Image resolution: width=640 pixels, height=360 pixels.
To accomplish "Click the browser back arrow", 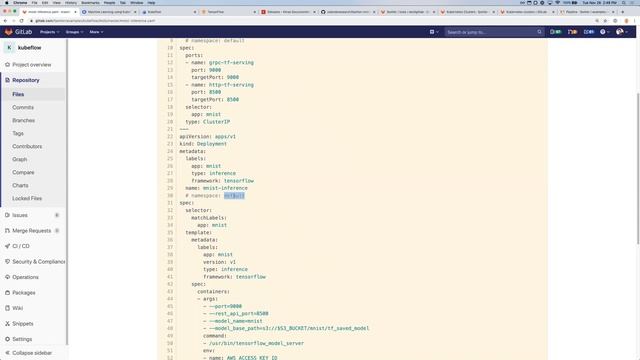I will pos(5,20).
